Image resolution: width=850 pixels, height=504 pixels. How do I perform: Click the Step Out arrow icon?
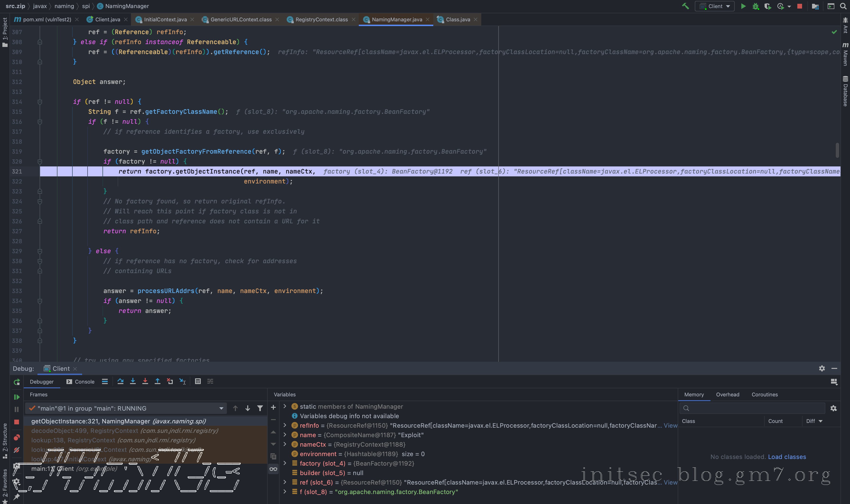(157, 381)
